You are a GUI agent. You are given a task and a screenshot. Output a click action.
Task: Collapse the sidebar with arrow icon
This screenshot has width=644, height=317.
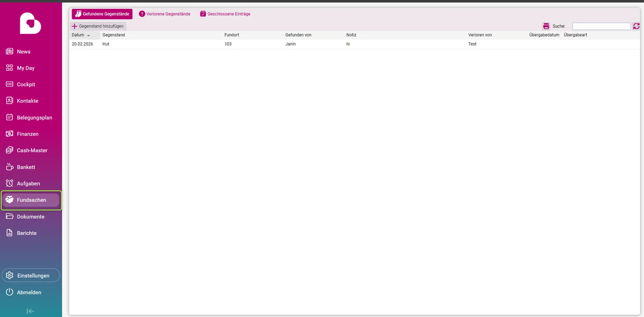tap(31, 311)
